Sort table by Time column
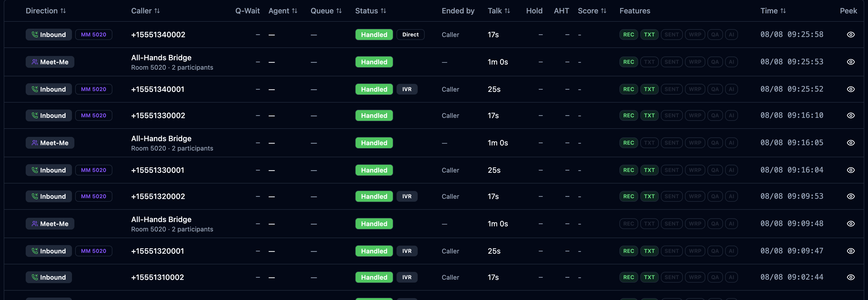This screenshot has height=300, width=868. click(x=773, y=11)
